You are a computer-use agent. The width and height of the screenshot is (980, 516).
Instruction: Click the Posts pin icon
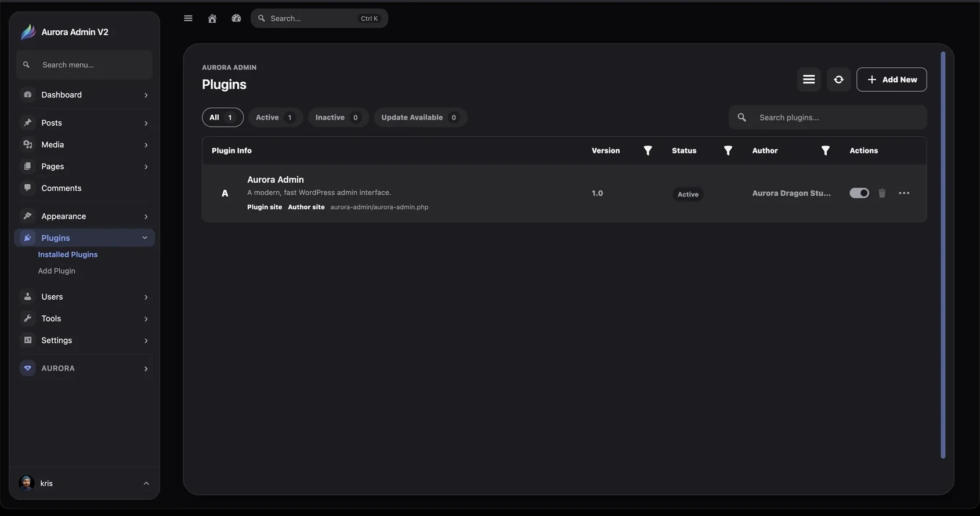click(27, 123)
